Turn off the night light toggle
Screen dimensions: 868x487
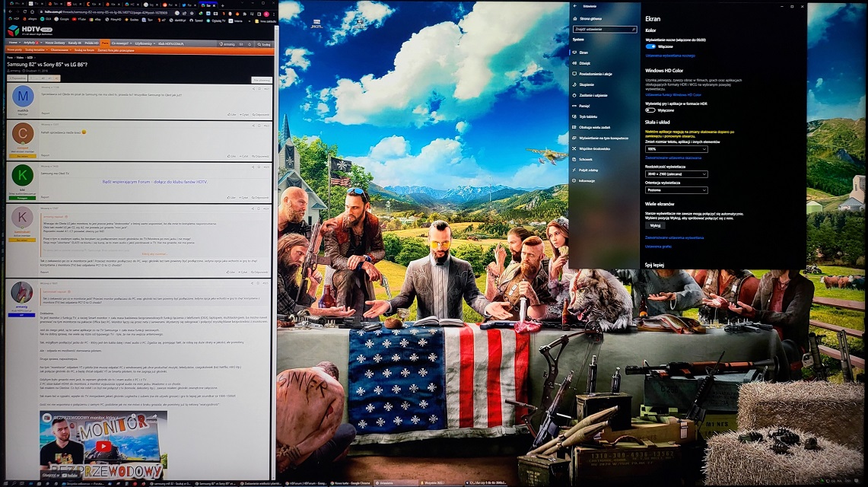(650, 46)
